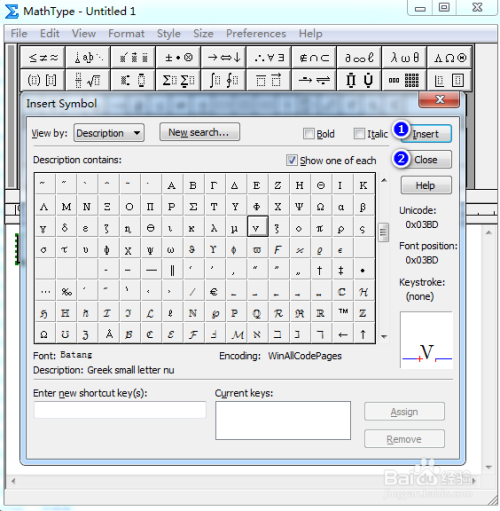The height and width of the screenshot is (511, 500).
Task: Select the Greek capital Sigma Σ in the symbol grid
Action: pos(193,207)
